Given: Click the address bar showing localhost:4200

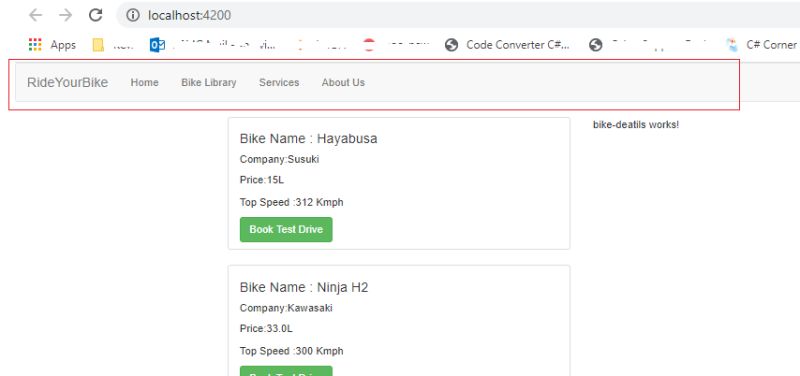Looking at the screenshot, I should point(458,15).
